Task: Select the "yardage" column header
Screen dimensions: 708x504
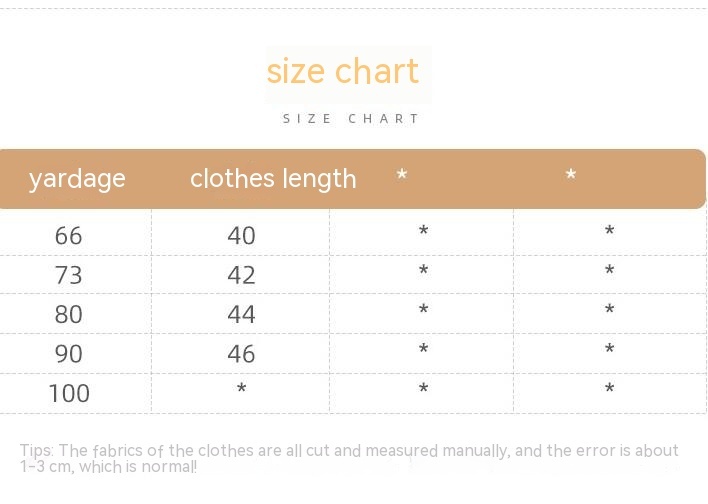Action: tap(77, 179)
